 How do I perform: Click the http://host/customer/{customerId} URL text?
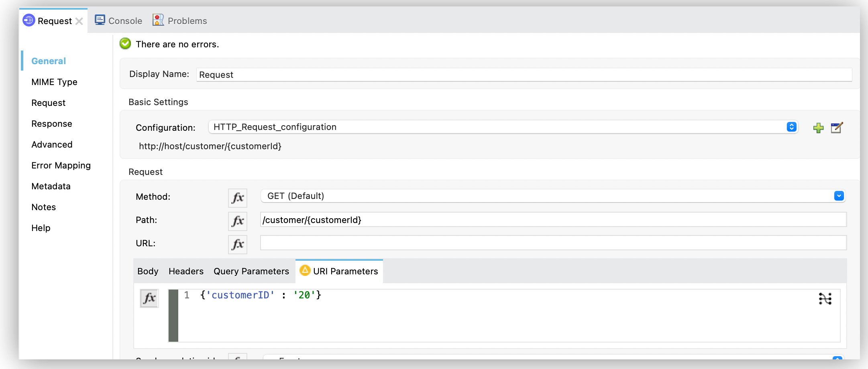[x=210, y=146]
